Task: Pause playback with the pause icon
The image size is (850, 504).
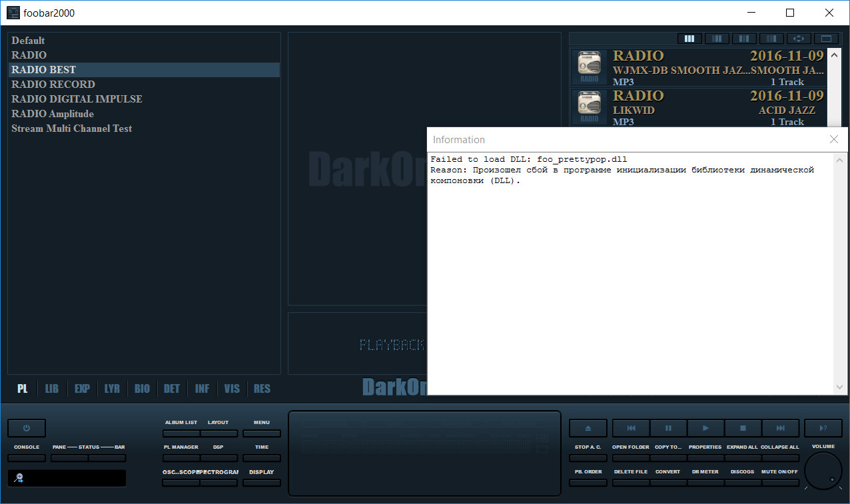Action: (x=668, y=428)
